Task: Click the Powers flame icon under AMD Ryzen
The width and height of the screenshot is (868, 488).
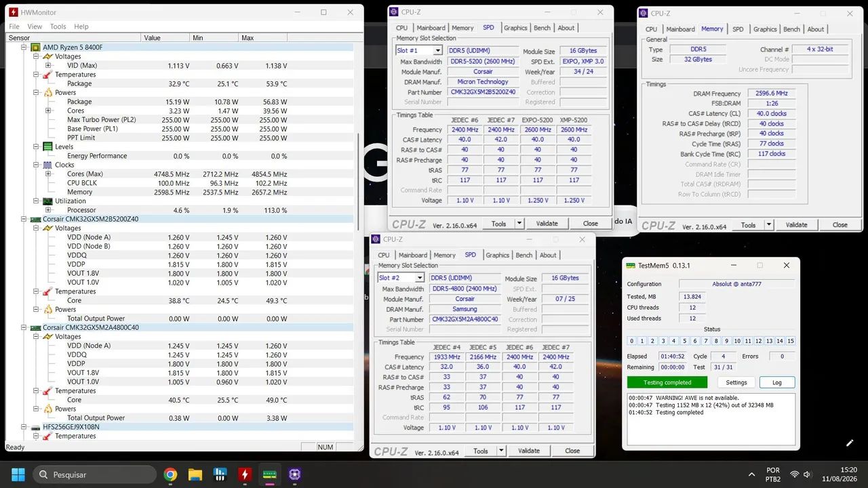Action: [47, 93]
